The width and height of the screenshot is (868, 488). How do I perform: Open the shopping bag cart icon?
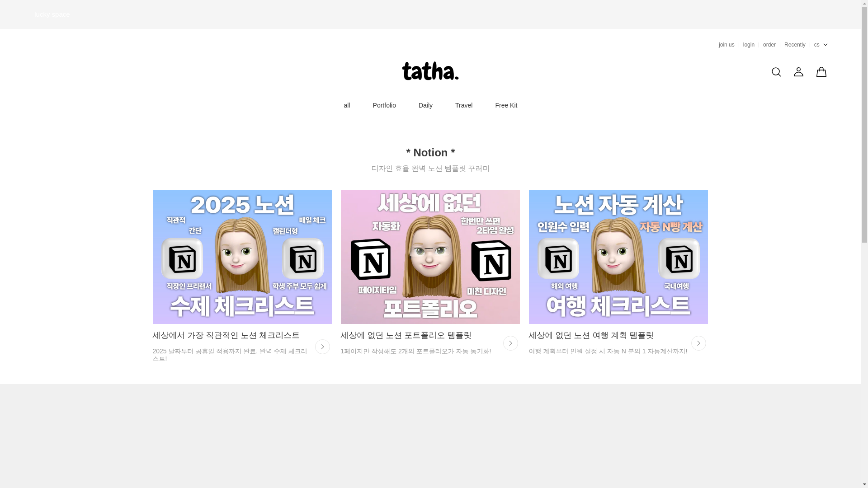pyautogui.click(x=821, y=71)
